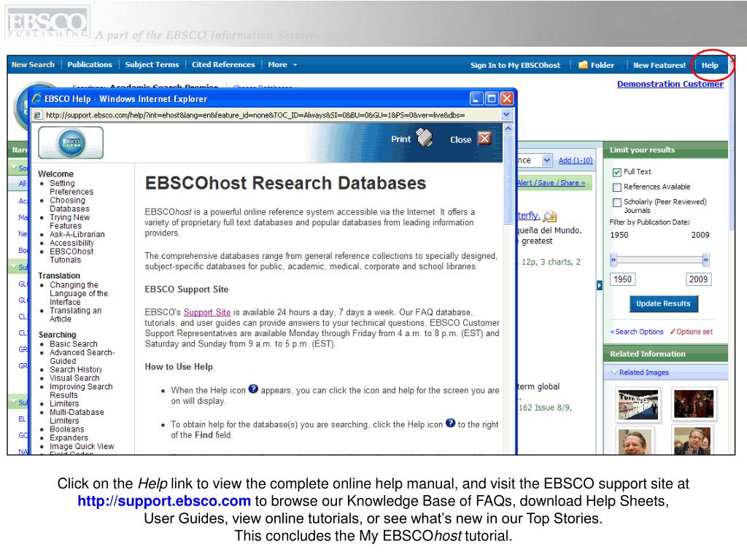Open the Translating an Article topic
The image size is (747, 560).
coord(75,315)
